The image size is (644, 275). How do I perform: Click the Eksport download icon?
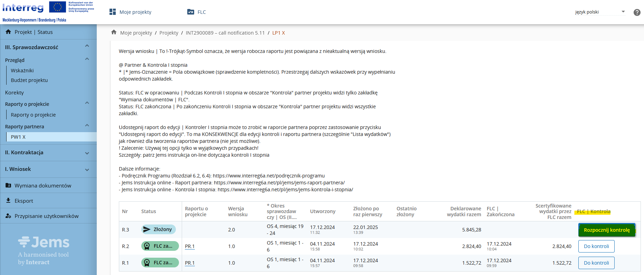pos(8,201)
